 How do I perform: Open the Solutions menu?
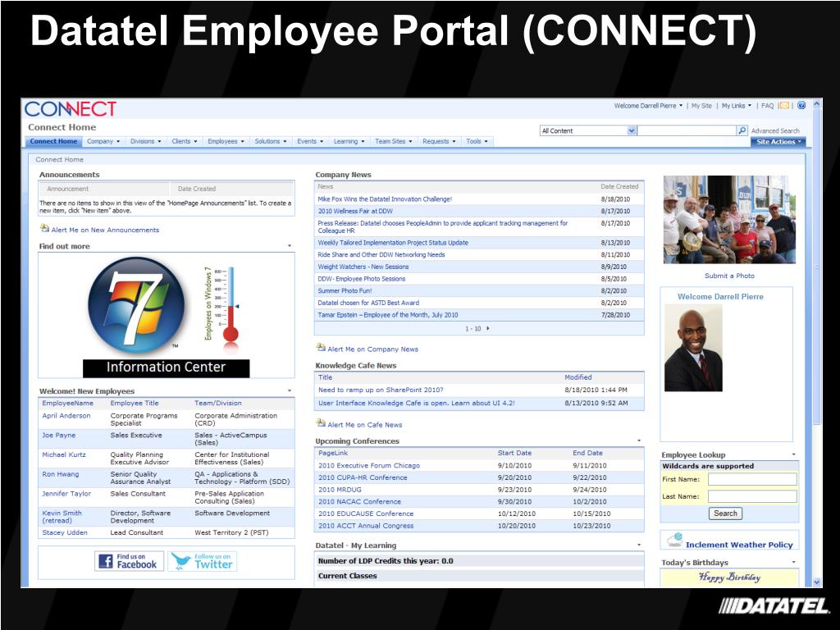tap(270, 141)
